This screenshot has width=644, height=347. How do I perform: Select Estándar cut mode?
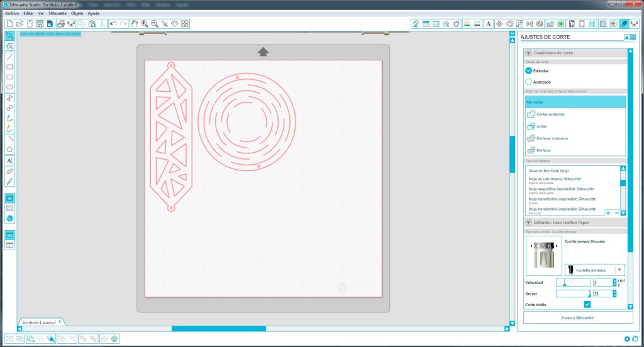pos(528,70)
